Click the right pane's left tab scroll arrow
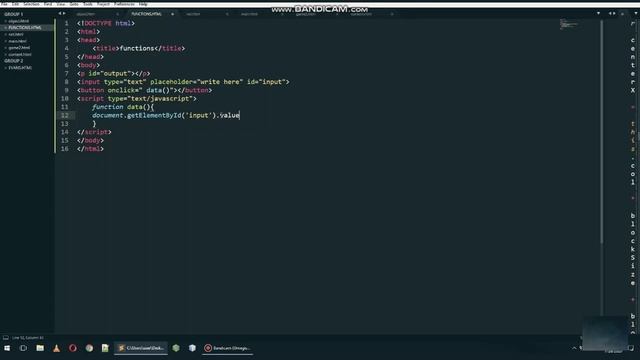Screen dimensions: 640x360 (610, 13)
